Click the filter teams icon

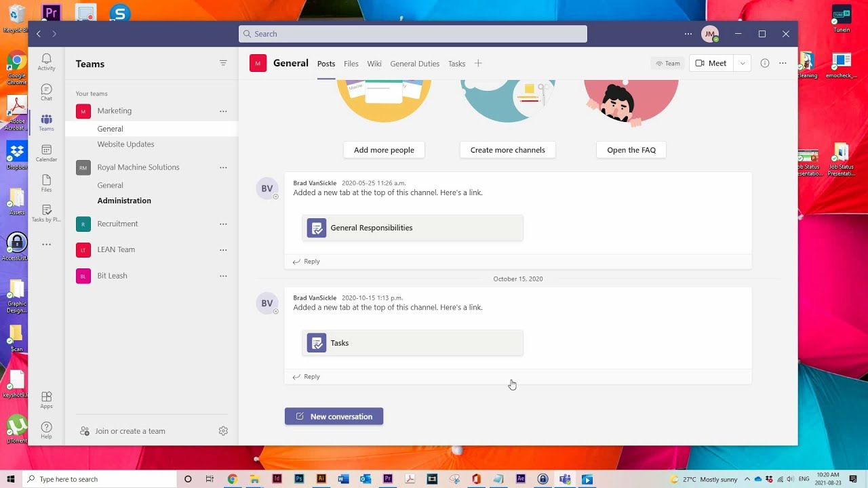pyautogui.click(x=223, y=63)
